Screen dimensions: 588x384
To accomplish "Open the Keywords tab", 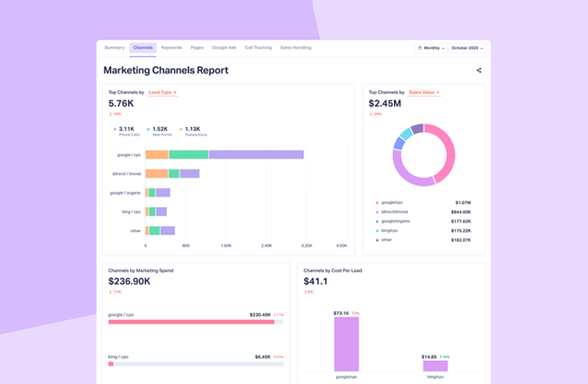I will tap(172, 48).
